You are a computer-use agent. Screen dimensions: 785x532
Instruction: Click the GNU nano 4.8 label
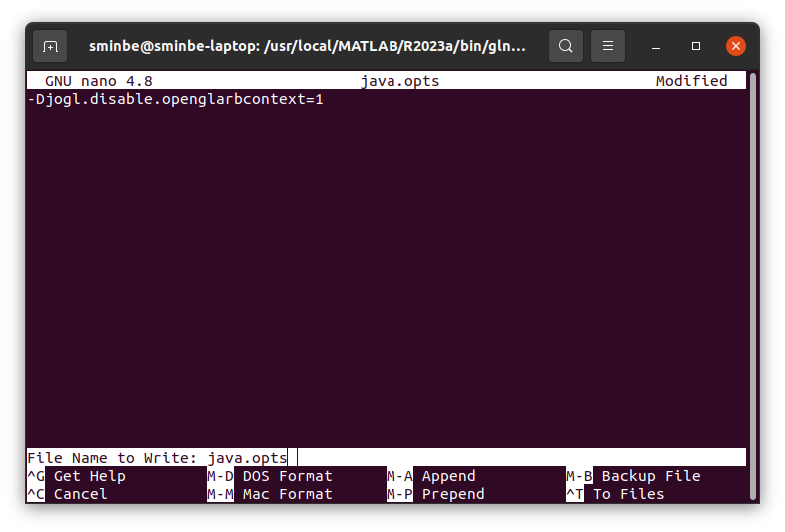pyautogui.click(x=98, y=81)
